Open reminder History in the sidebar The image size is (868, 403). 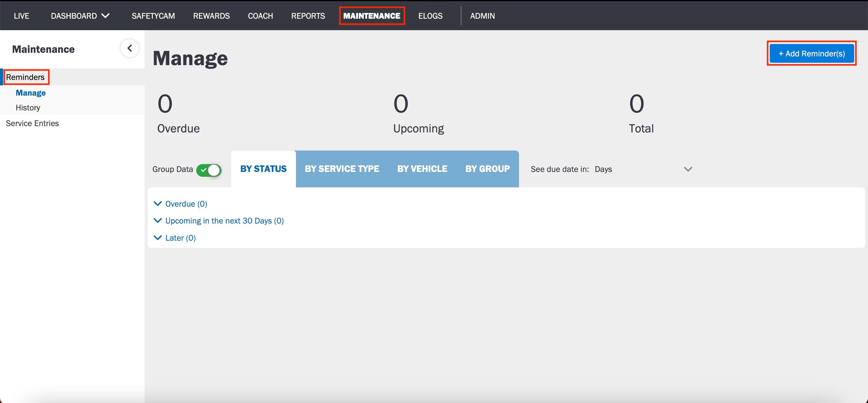pyautogui.click(x=28, y=108)
